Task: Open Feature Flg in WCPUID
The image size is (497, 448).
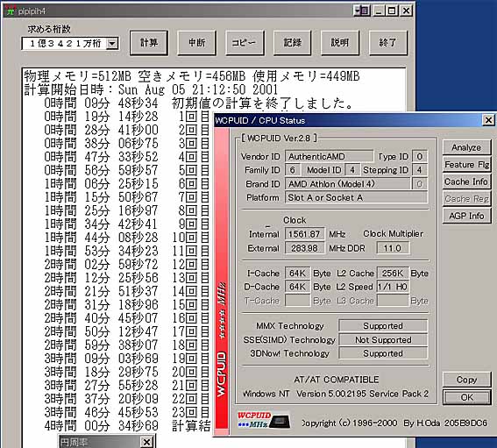Action: tap(466, 165)
